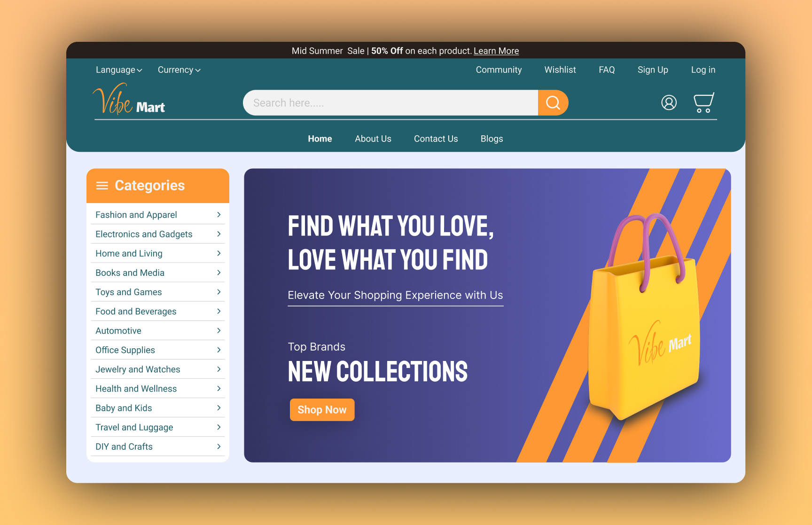Expand the DIY and Crafts arrow
Image resolution: width=812 pixels, height=525 pixels.
(x=219, y=447)
